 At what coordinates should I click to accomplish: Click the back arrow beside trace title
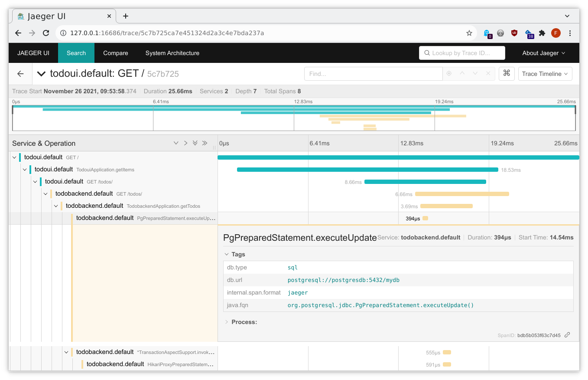[x=20, y=74]
